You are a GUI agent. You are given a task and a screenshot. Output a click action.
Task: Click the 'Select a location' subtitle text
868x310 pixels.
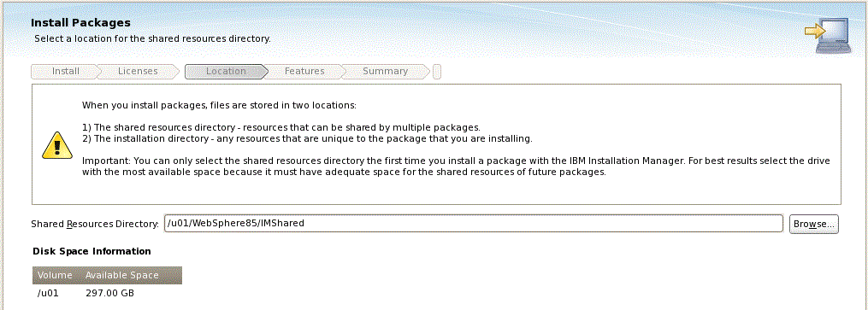coord(152,38)
